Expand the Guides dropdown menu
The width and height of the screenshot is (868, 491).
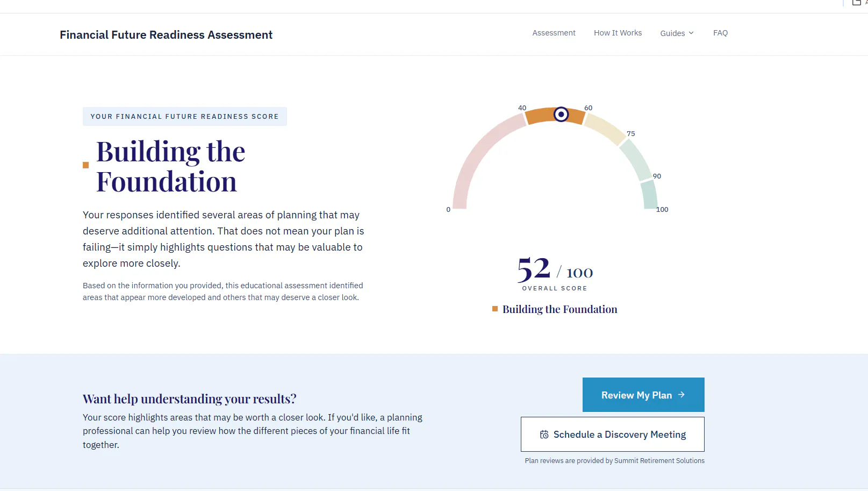click(677, 33)
